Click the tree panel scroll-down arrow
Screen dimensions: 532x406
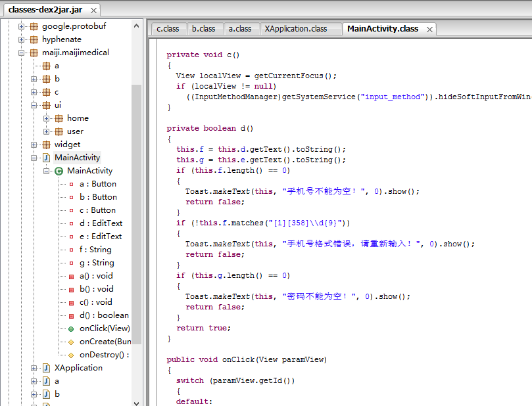137,401
